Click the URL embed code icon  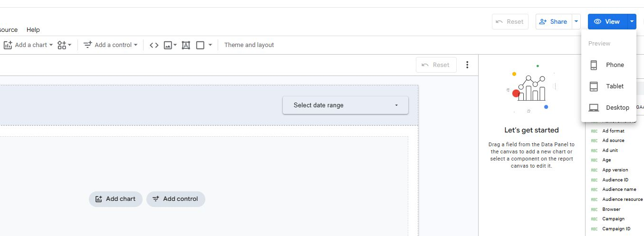[x=154, y=45]
